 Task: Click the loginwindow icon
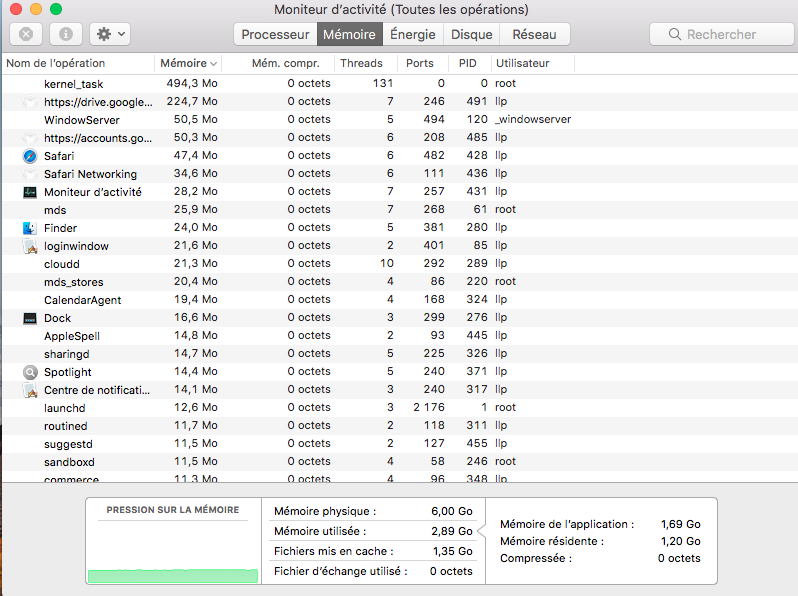[30, 246]
